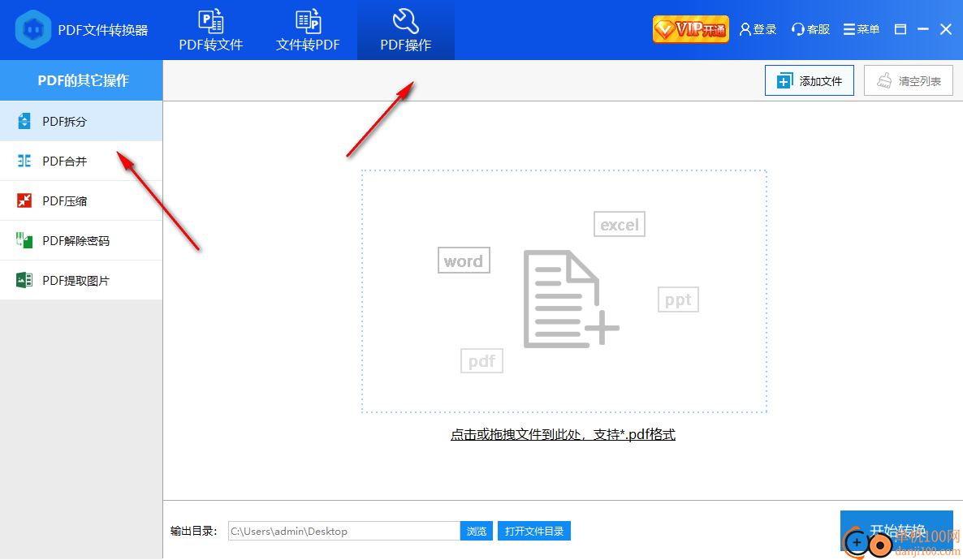
Task: Click the PDF converter app logo
Action: (x=32, y=29)
